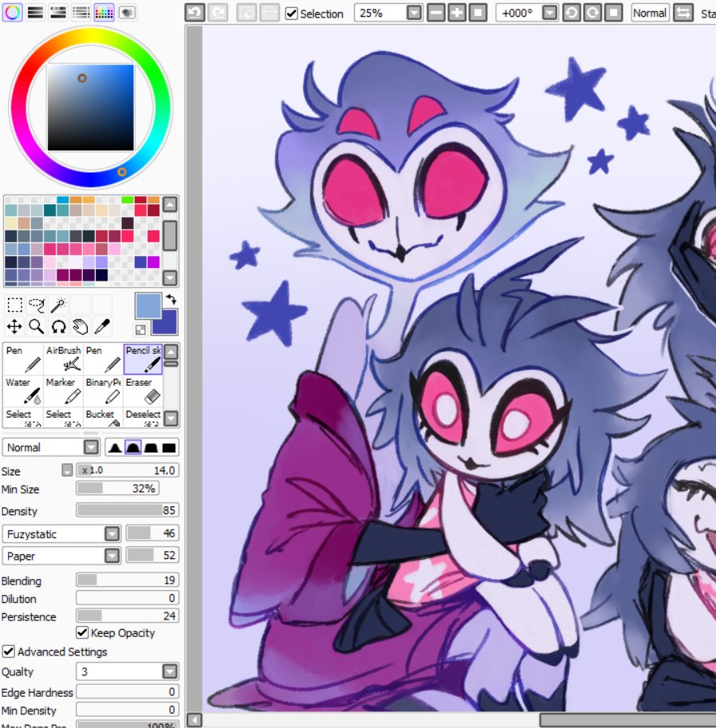Click the Undo button
Image resolution: width=716 pixels, height=728 pixels.
tap(195, 13)
